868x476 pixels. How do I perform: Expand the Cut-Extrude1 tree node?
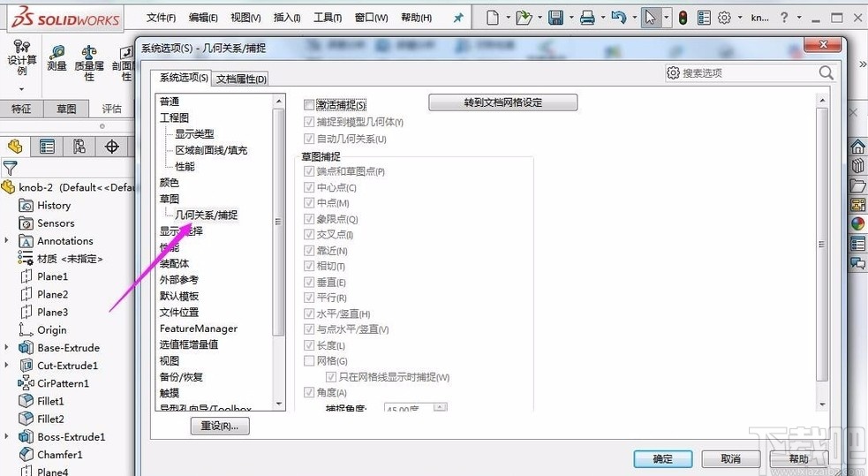(7, 365)
